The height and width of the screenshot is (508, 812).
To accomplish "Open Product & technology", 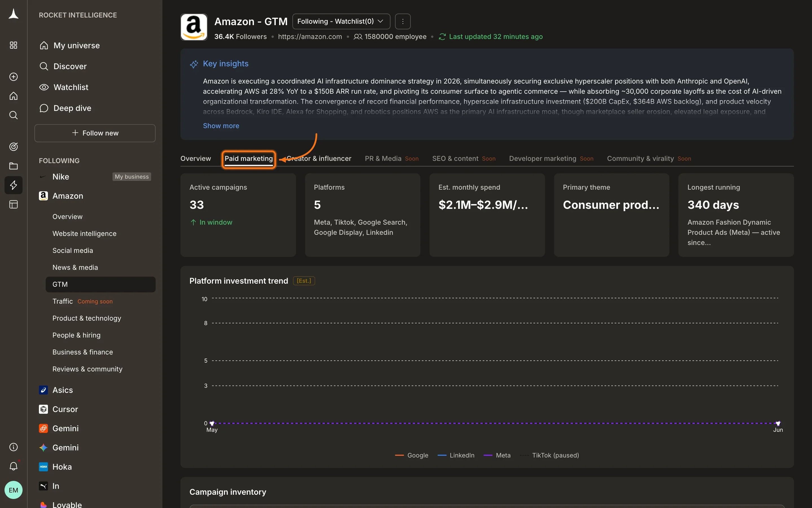I will point(87,318).
